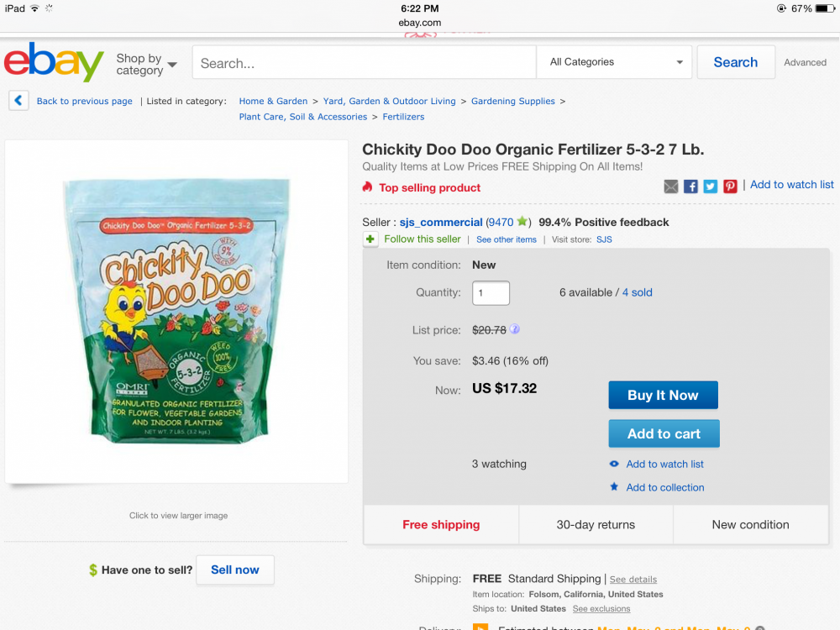The width and height of the screenshot is (840, 630).
Task: Tap the back arrow icon
Action: [19, 101]
